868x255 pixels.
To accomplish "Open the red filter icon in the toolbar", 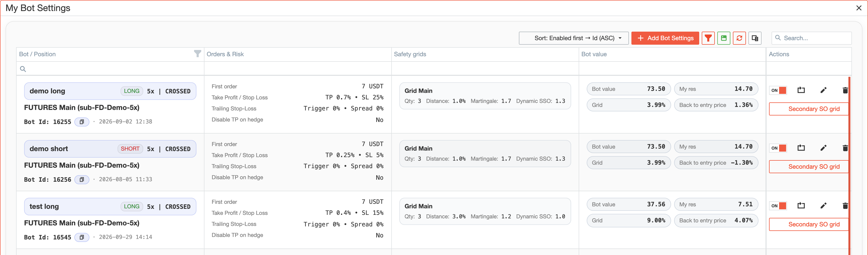I will tap(708, 38).
